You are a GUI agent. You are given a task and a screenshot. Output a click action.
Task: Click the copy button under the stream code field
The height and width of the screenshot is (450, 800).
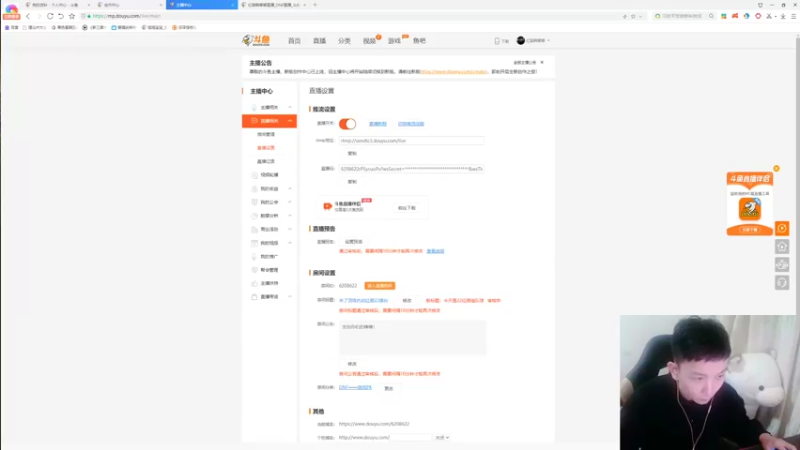click(352, 182)
